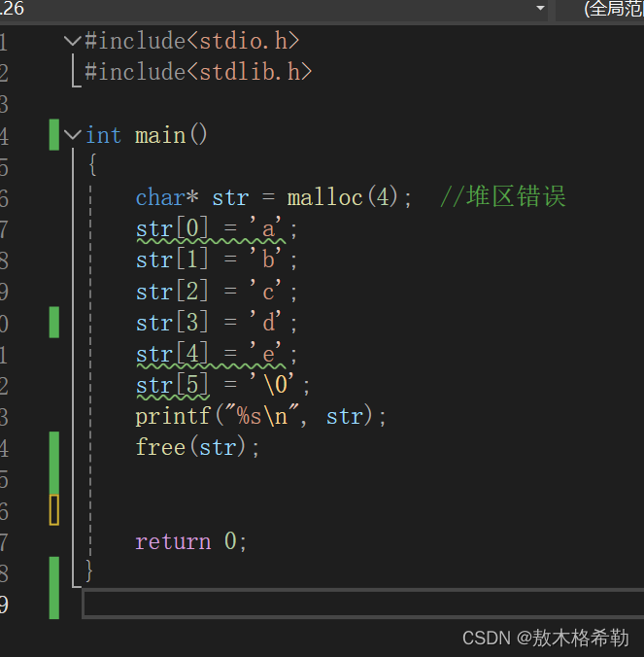Click the str[5] = '\0' line
This screenshot has height=657, width=644.
(x=222, y=386)
